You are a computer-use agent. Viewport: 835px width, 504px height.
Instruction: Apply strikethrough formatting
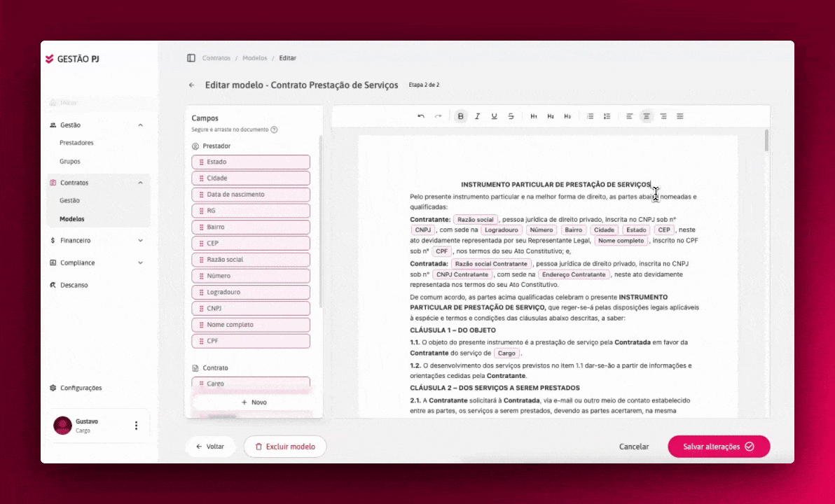(x=511, y=116)
